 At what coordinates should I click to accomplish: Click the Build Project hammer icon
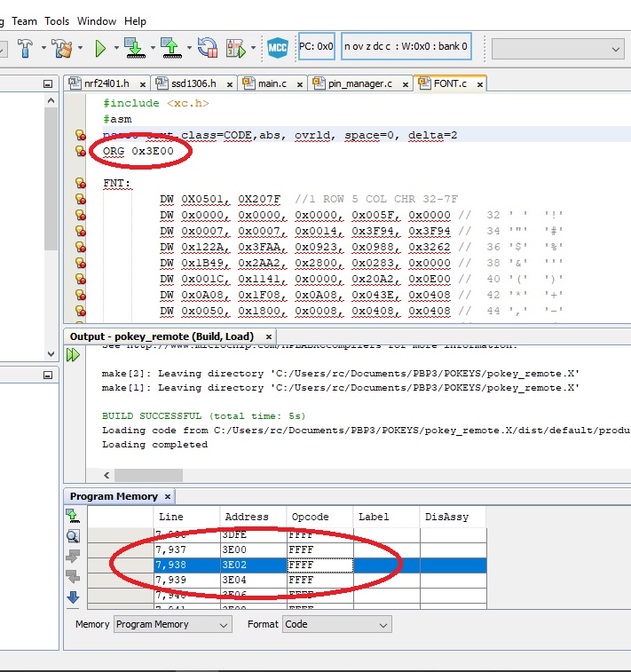(x=25, y=46)
